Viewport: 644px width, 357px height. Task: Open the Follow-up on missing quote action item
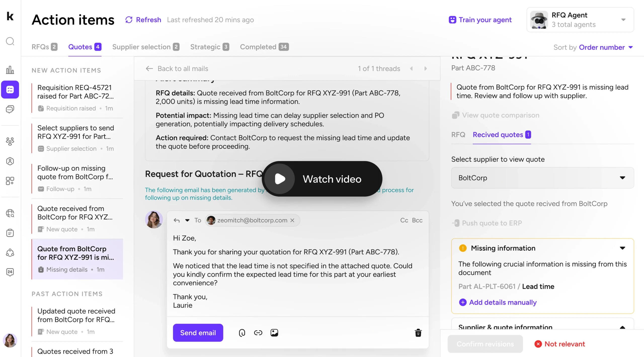[75, 173]
